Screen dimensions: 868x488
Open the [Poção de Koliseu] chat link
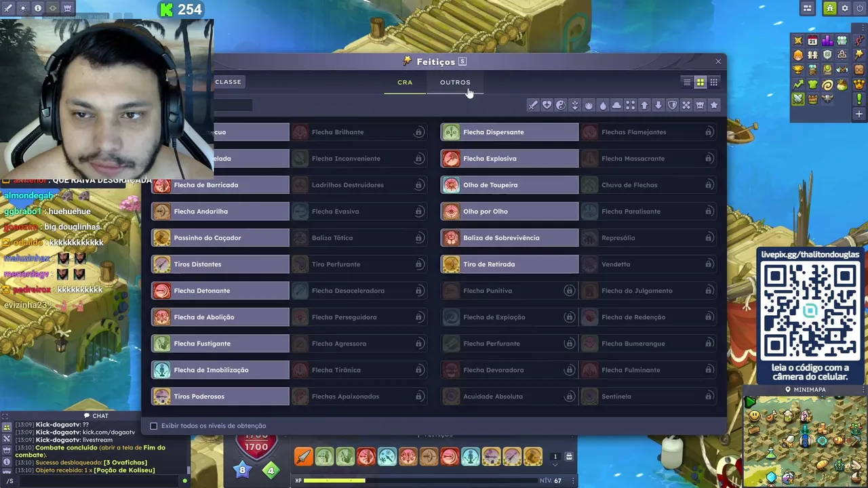[x=124, y=470]
